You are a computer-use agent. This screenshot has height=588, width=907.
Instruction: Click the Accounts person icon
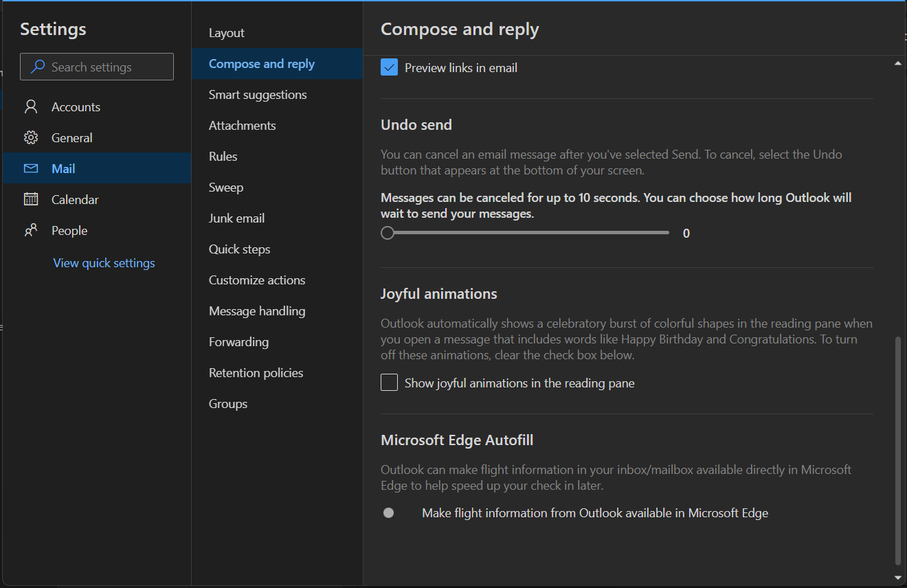[31, 106]
